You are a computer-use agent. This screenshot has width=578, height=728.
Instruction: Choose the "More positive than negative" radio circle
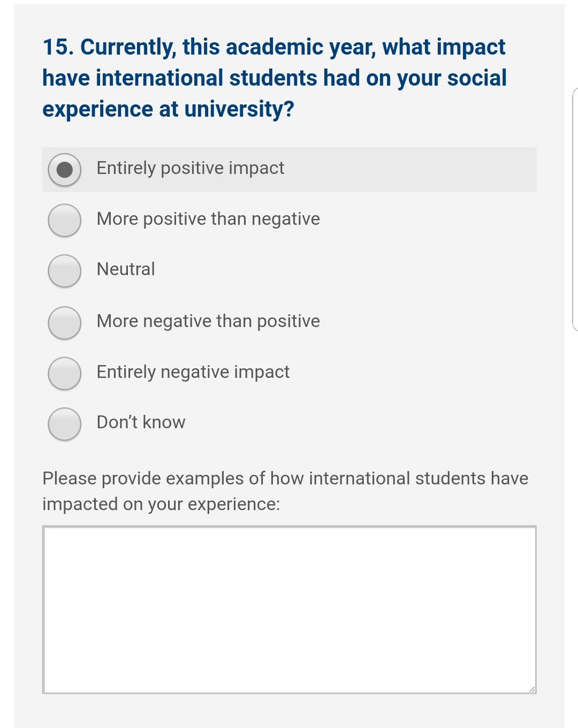click(x=64, y=220)
